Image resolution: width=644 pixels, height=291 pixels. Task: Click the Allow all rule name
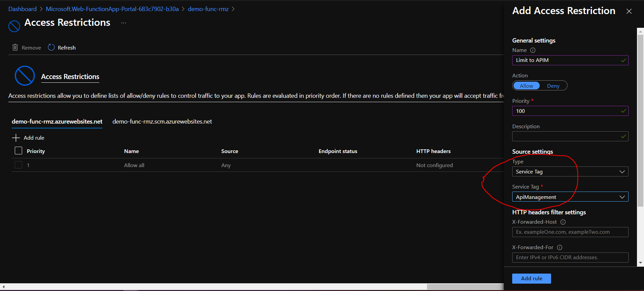[x=134, y=165]
